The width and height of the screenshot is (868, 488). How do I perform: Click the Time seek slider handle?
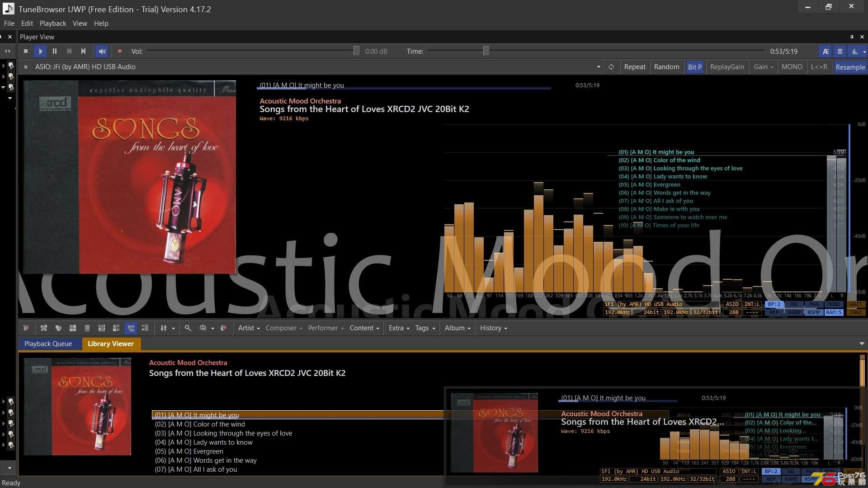(x=486, y=52)
